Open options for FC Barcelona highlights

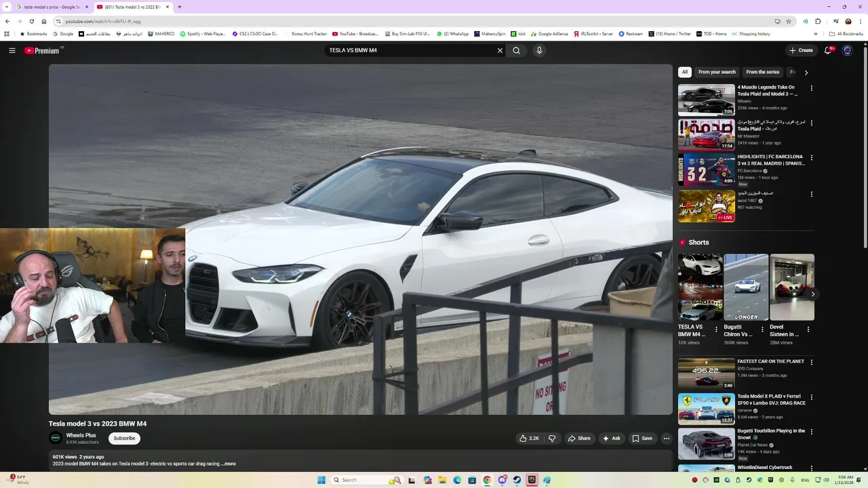[x=811, y=158]
